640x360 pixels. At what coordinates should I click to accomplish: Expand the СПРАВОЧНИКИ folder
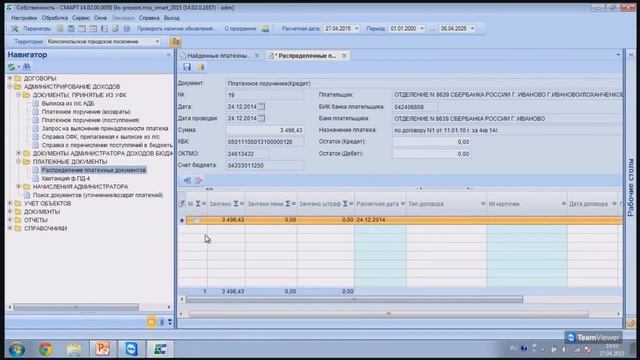pos(10,228)
